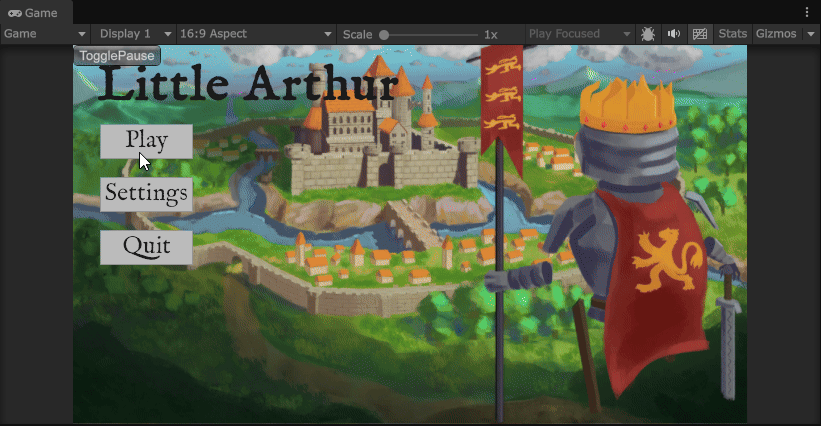Open the 16:9 Aspect ratio dropdown
The image size is (821, 426).
pyautogui.click(x=256, y=34)
